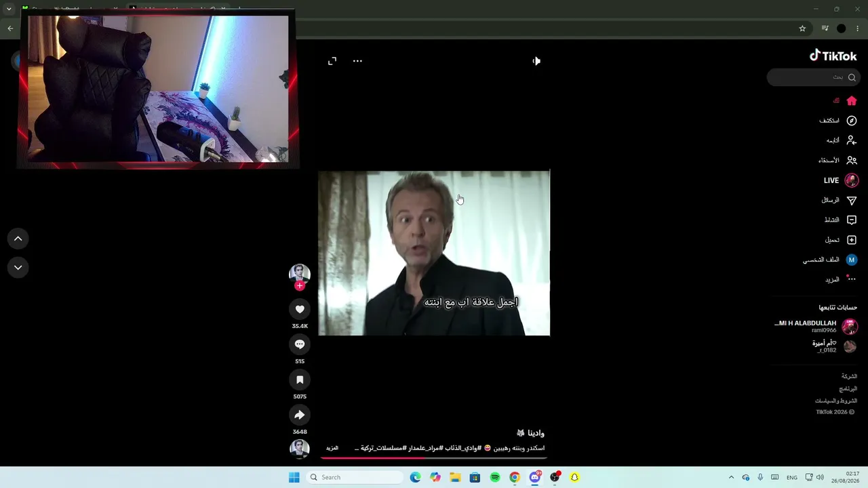Switch the ENG input language
The height and width of the screenshot is (488, 868).
point(791,477)
